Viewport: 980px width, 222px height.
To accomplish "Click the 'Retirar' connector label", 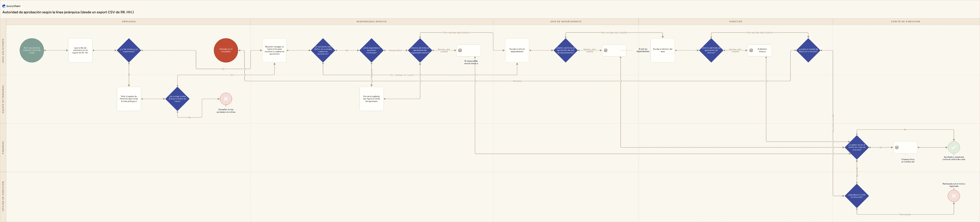I will (517, 81).
